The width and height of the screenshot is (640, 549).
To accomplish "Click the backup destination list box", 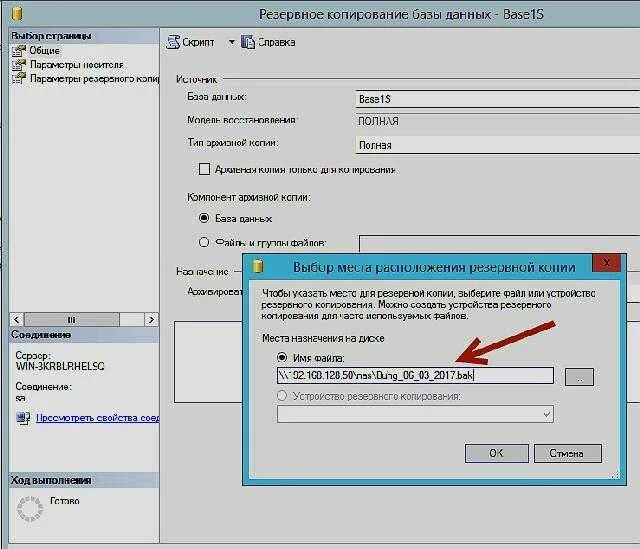I will point(208,362).
